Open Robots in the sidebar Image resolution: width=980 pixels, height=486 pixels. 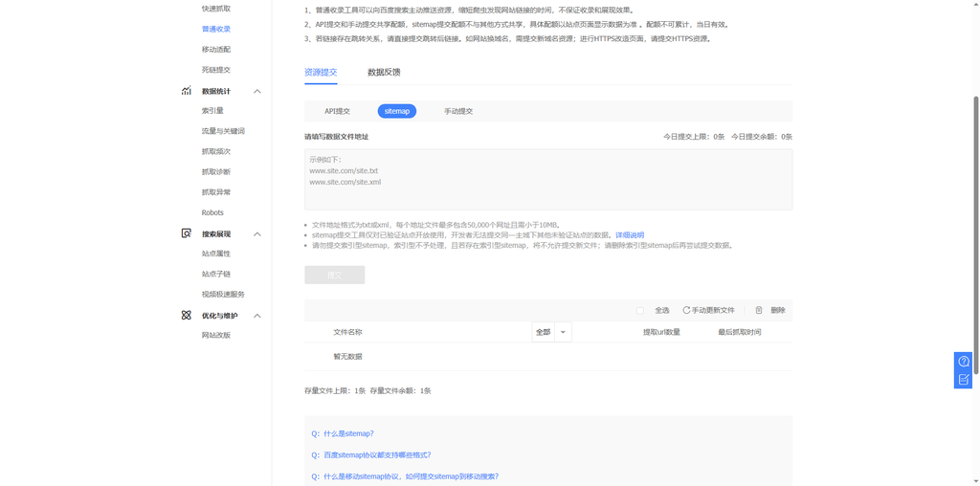point(212,212)
